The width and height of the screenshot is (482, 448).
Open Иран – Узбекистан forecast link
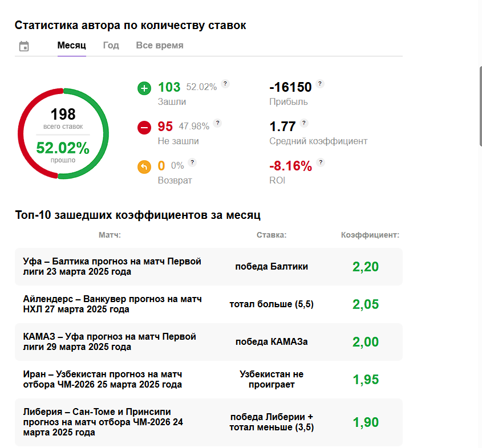103,380
